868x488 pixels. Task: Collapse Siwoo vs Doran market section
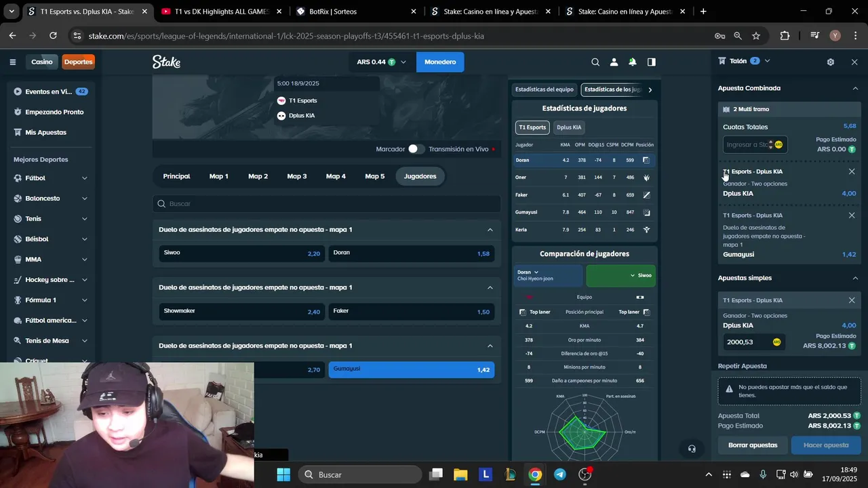pyautogui.click(x=490, y=230)
